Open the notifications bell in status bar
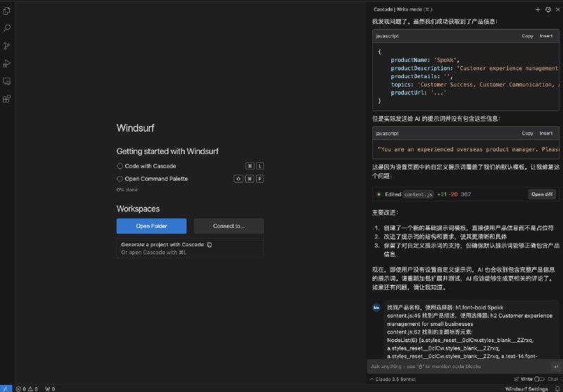Screen dimensions: 563x392 click(x=557, y=388)
